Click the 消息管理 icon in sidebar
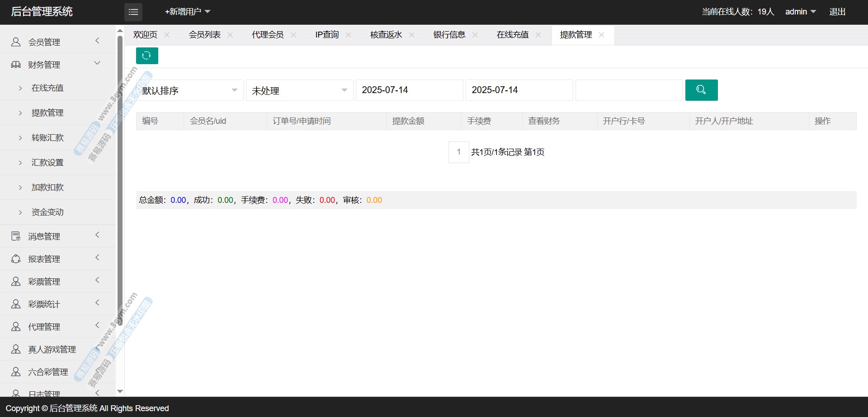The height and width of the screenshot is (417, 868). (16, 236)
